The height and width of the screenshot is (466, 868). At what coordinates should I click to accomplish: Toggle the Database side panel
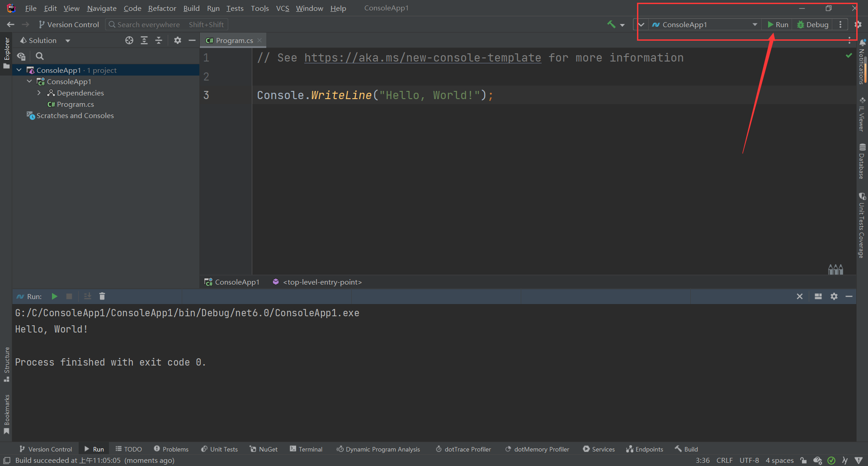pos(862,162)
